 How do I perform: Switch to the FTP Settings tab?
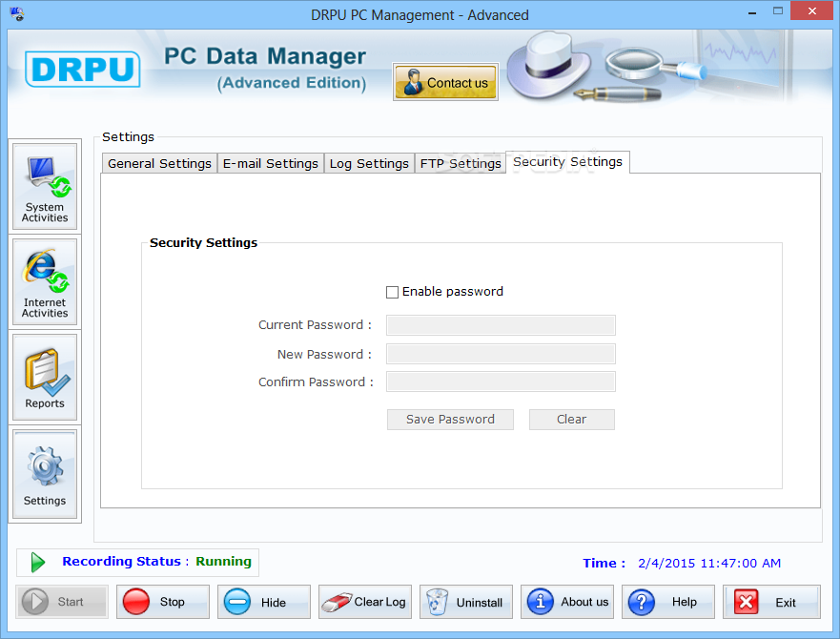coord(461,163)
